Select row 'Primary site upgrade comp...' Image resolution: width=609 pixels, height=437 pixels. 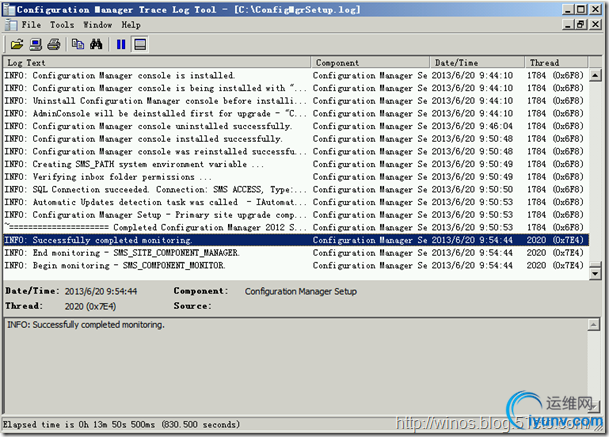click(296, 214)
